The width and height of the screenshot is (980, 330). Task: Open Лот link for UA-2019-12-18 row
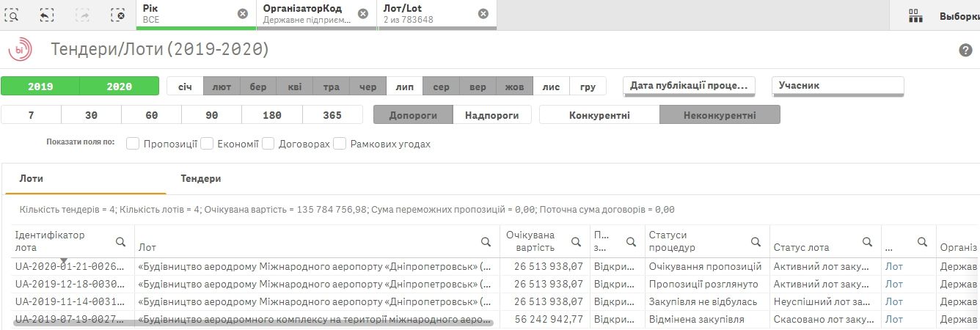coord(894,284)
